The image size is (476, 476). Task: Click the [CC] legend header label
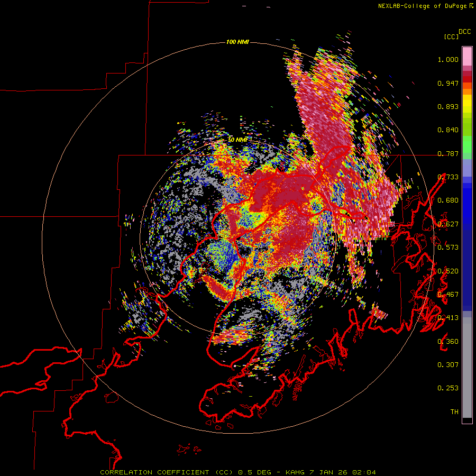451,36
